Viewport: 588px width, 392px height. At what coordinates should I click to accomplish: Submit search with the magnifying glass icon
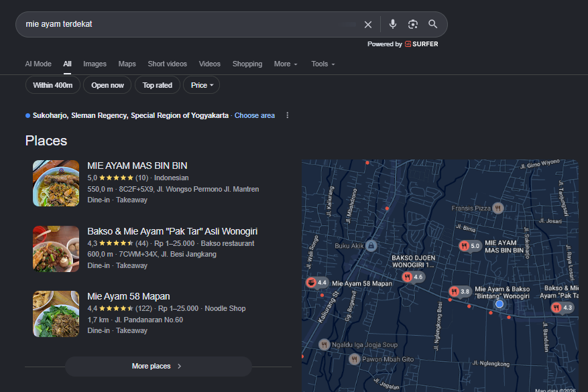coord(432,24)
